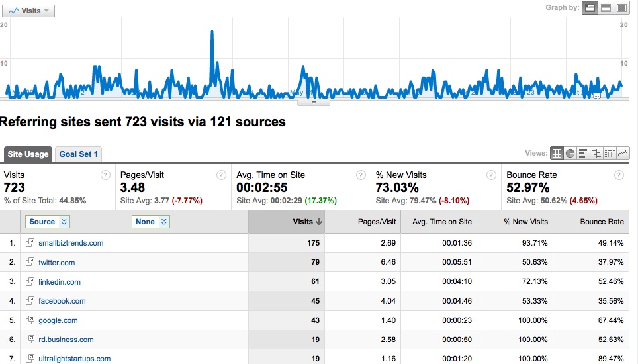Visit ultralightstartups.com via external link icon
Viewport: 638px width, 364px height.
coord(30,358)
